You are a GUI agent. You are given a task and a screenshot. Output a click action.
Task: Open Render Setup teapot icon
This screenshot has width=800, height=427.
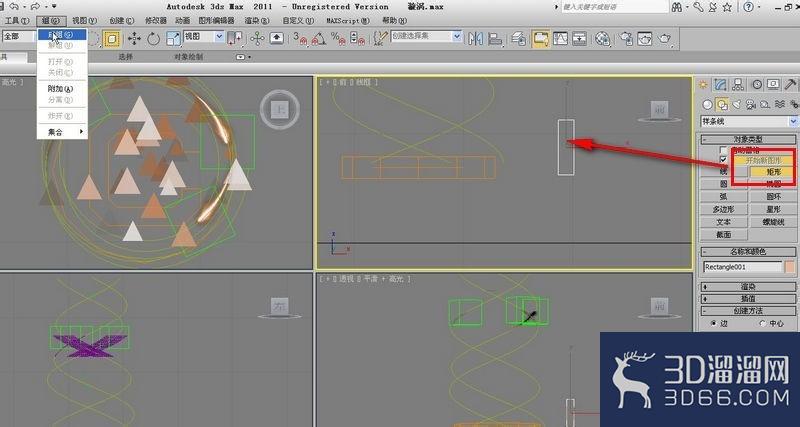[x=627, y=38]
